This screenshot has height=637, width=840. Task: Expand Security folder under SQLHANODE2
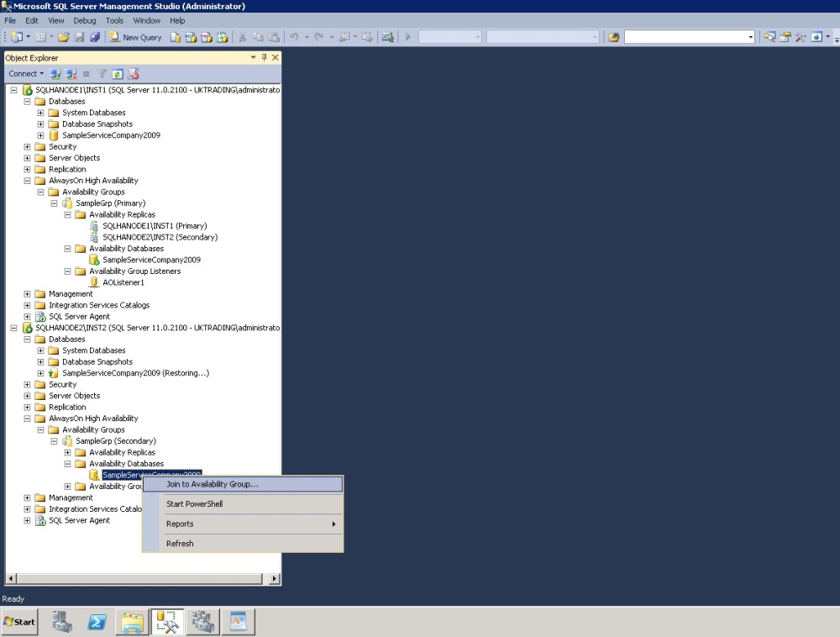click(28, 384)
